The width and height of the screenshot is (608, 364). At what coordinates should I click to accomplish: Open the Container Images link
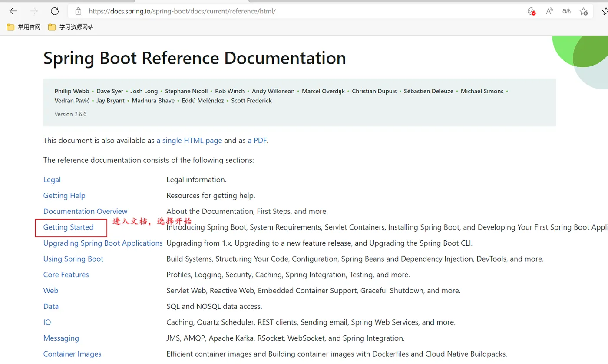coord(72,354)
